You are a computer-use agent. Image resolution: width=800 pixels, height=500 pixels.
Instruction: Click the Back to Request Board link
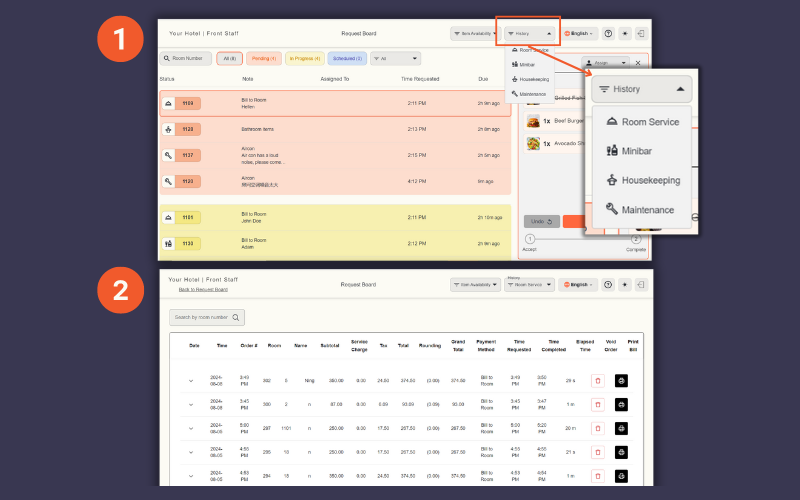pyautogui.click(x=203, y=289)
